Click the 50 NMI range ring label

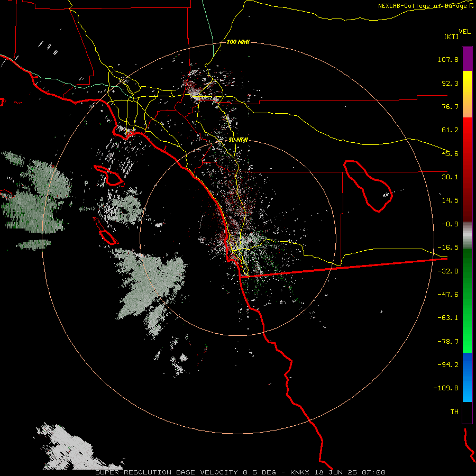click(x=238, y=140)
